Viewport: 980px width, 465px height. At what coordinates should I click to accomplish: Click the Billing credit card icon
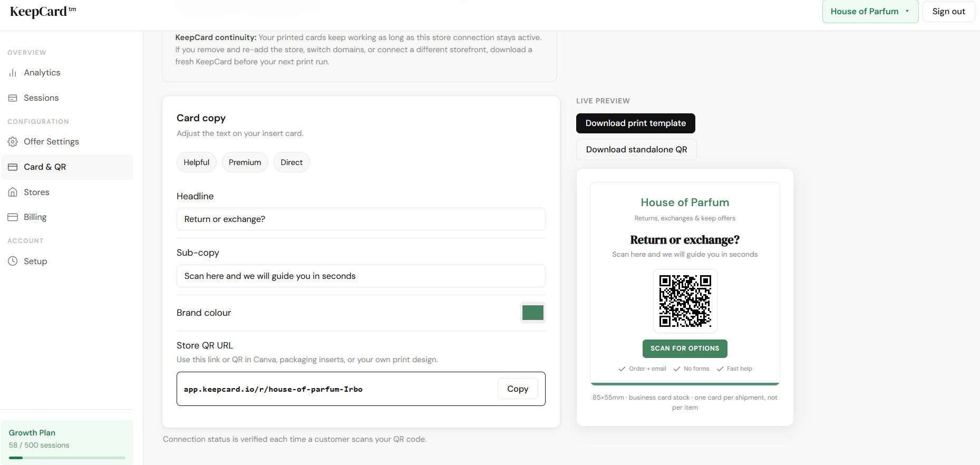tap(13, 217)
